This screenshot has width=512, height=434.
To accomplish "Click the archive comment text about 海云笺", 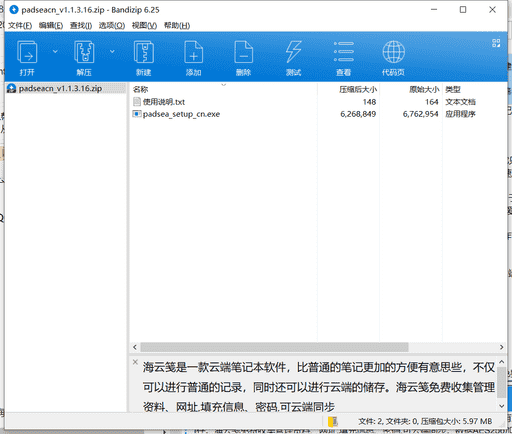I will click(x=319, y=387).
